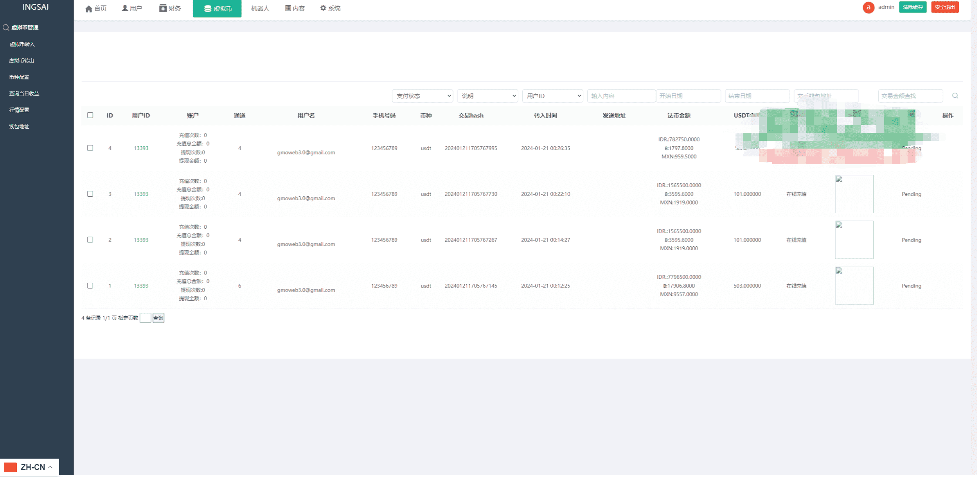The width and height of the screenshot is (980, 477).
Task: Open 机器人 tab in top navigation
Action: tap(260, 8)
